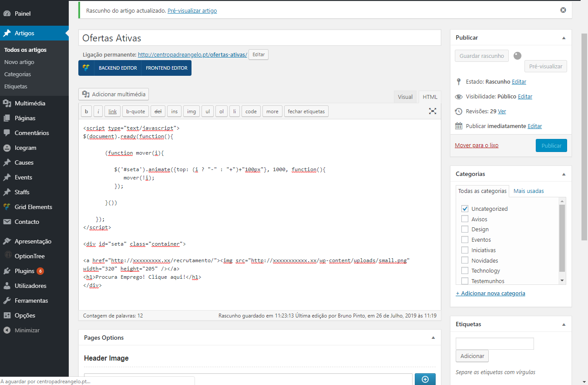Click the Ofertas Ativas title field
The height and width of the screenshot is (385, 588).
(x=260, y=38)
